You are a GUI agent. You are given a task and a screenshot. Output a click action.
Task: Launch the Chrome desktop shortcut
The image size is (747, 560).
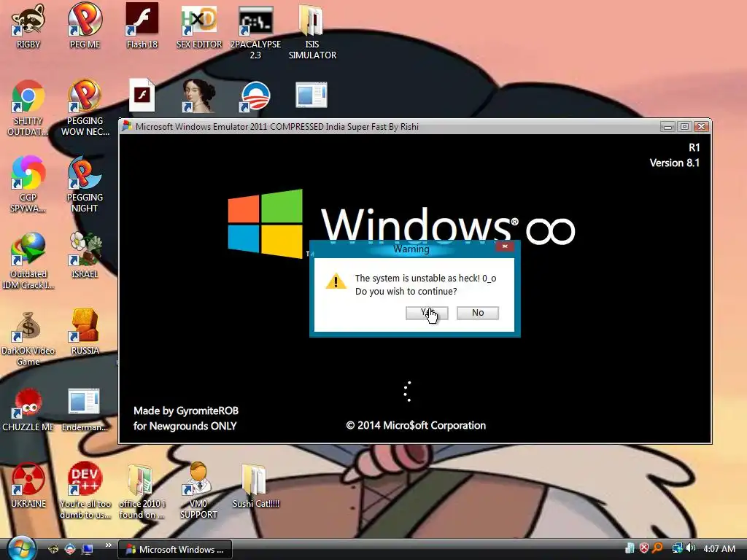pyautogui.click(x=28, y=109)
